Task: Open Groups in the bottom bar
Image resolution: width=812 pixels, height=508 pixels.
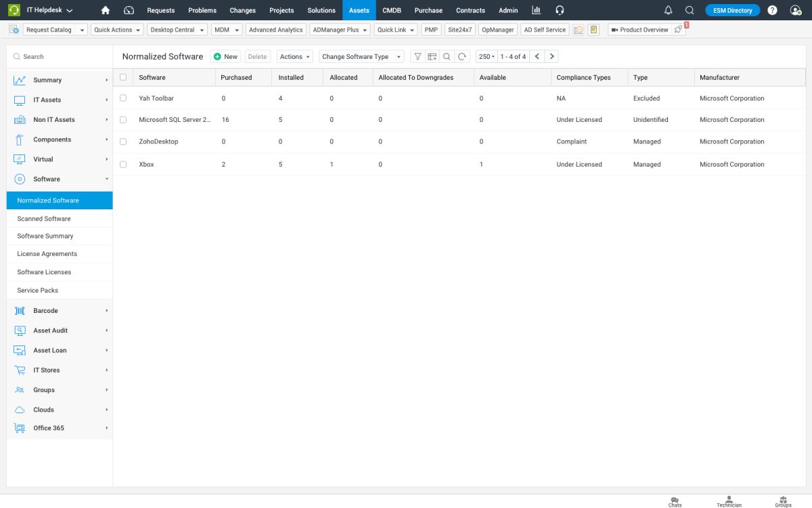Action: 783,501
